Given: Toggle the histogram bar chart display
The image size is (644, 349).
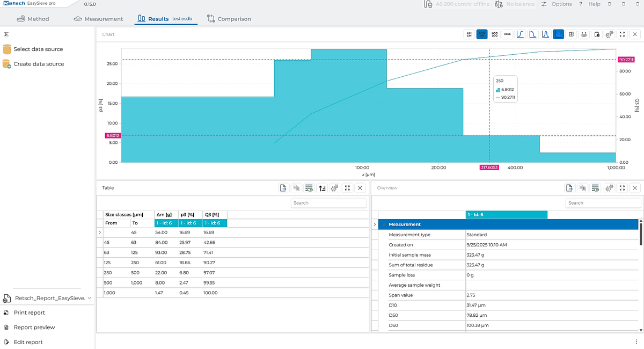Looking at the screenshot, I should 558,34.
